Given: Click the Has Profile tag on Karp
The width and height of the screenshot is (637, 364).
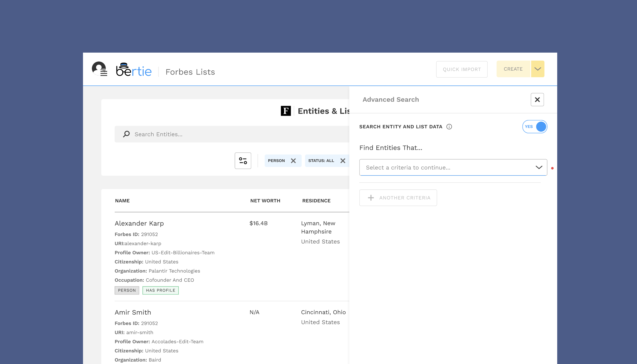Looking at the screenshot, I should click(160, 290).
